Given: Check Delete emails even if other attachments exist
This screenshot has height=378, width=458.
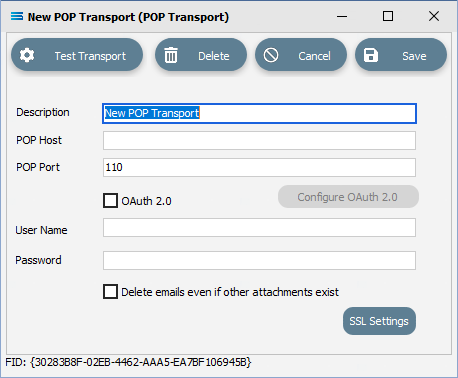Looking at the screenshot, I should pyautogui.click(x=110, y=292).
